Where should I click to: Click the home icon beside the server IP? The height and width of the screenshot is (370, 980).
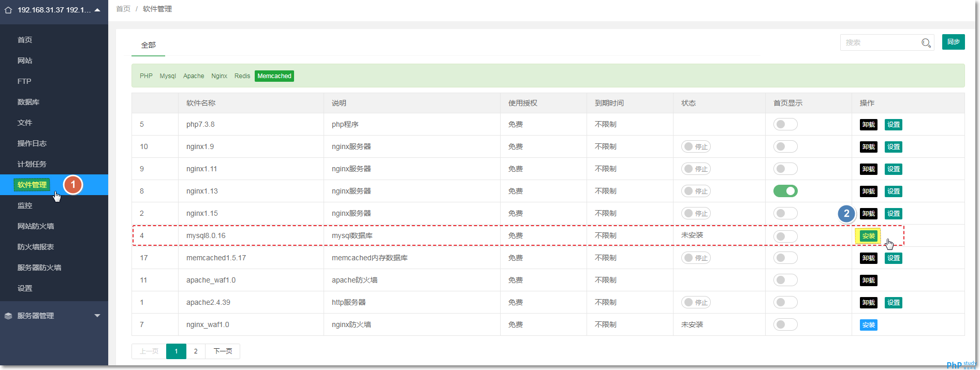tap(8, 10)
